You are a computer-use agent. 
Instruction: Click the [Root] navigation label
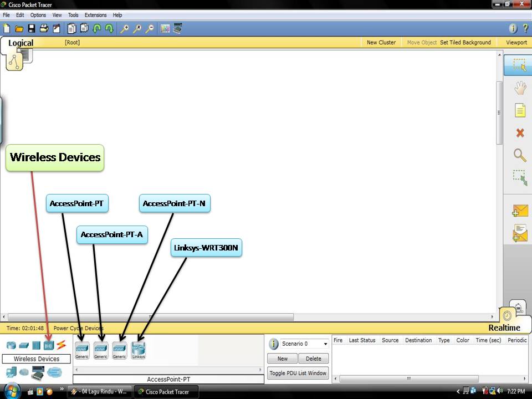[x=72, y=43]
